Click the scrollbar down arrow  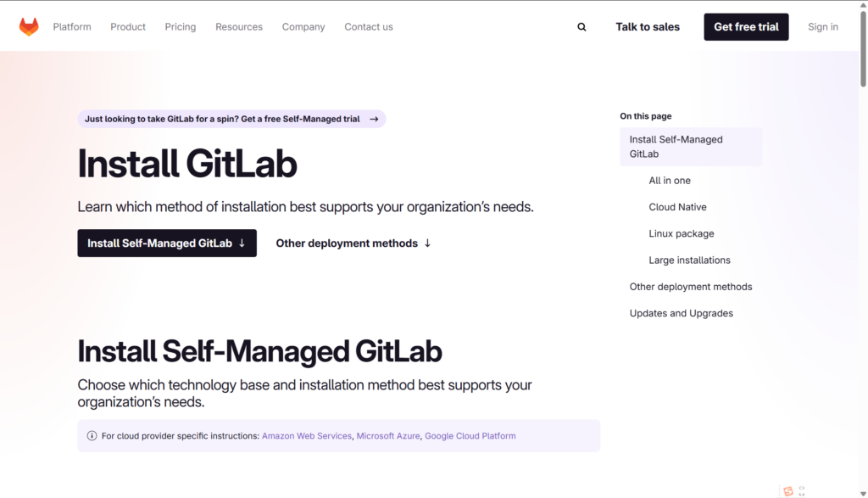tap(863, 492)
